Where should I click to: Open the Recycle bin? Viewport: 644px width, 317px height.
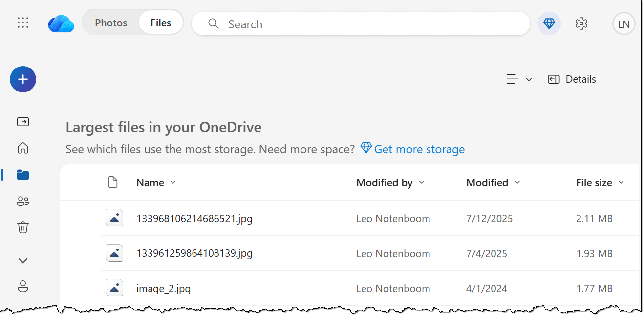coord(23,227)
